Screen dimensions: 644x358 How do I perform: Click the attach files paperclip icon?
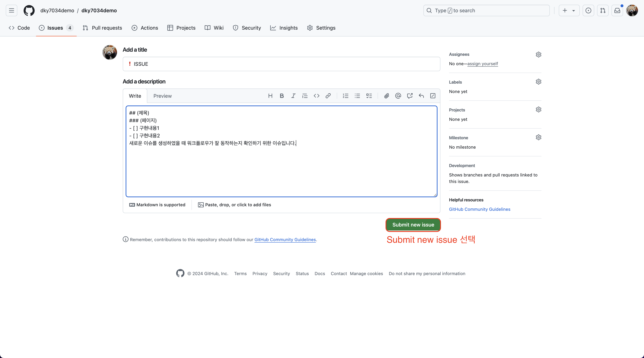coord(386,96)
